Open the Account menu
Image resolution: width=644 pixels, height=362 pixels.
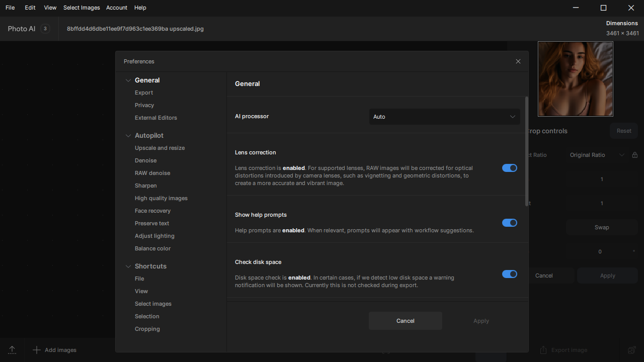(117, 8)
